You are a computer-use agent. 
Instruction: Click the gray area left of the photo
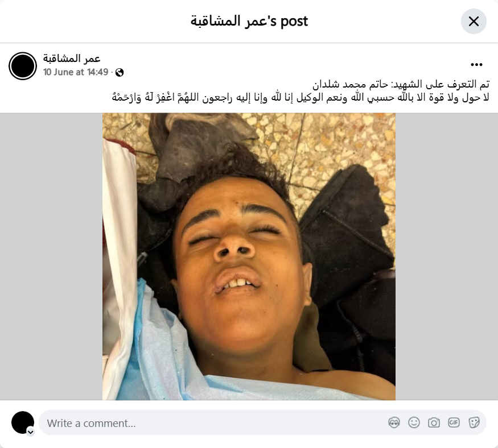point(51,256)
